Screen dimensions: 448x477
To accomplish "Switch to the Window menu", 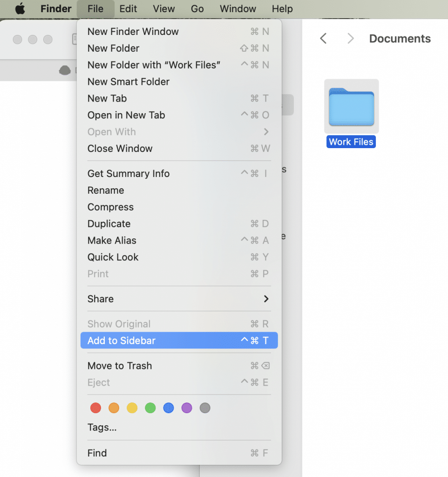I will [x=238, y=8].
